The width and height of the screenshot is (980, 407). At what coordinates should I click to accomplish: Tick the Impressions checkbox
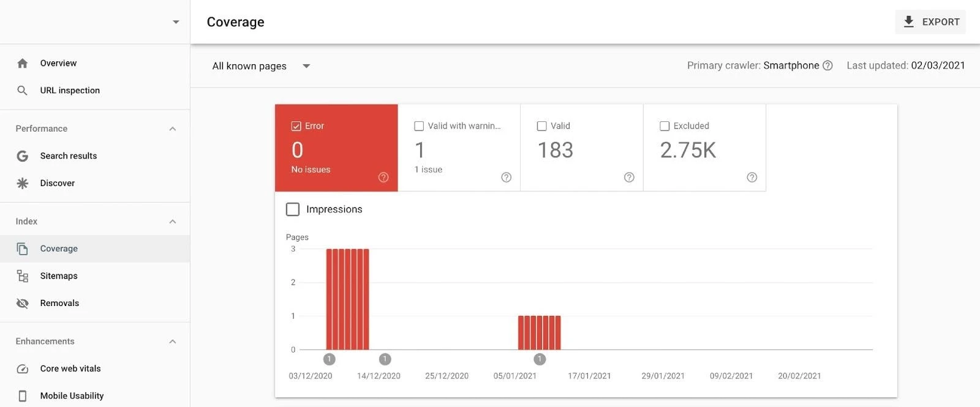tap(293, 209)
